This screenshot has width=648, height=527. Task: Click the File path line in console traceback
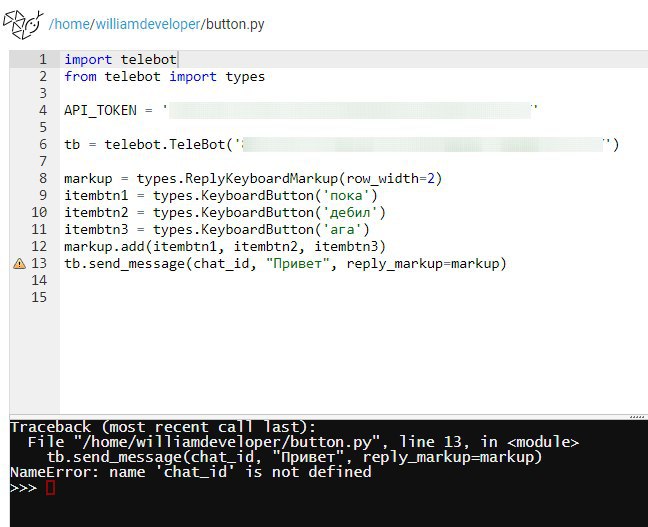303,442
